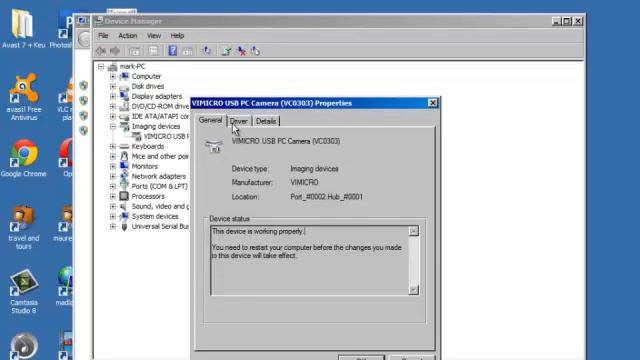Expand the Keyboards node
640x360 pixels.
pyautogui.click(x=113, y=147)
